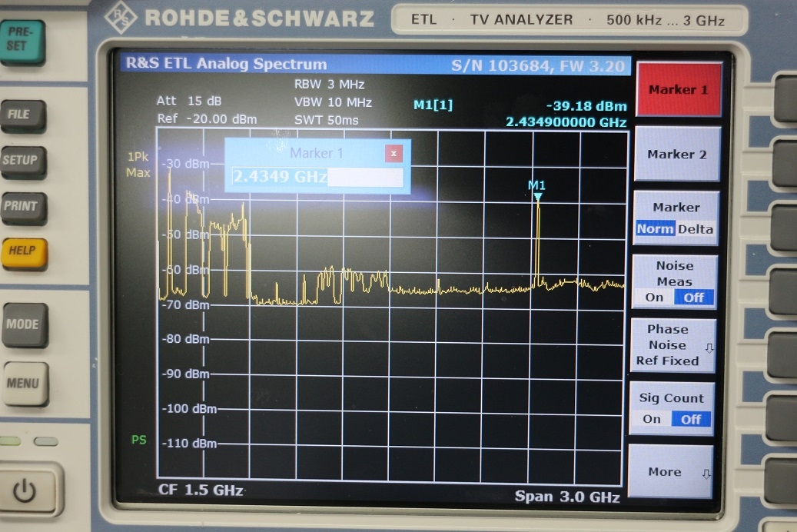Push hardware key beside Marker 2 softkey
The height and width of the screenshot is (532, 797).
click(785, 163)
